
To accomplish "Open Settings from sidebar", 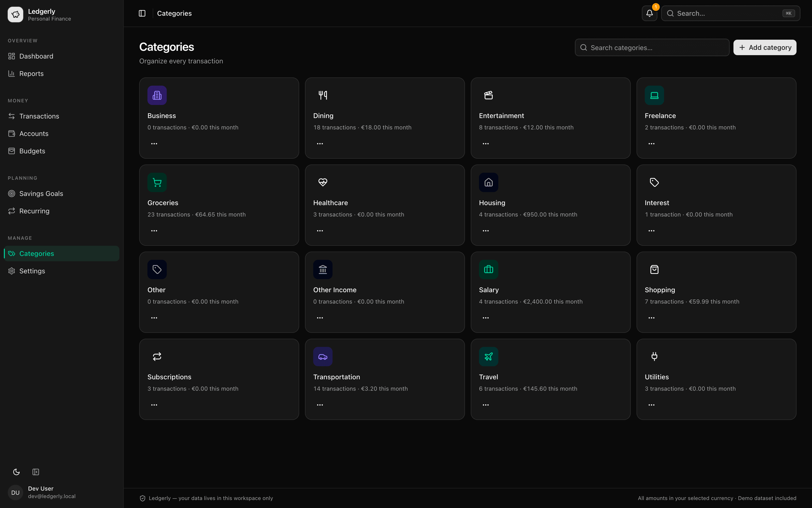I will 62,271.
